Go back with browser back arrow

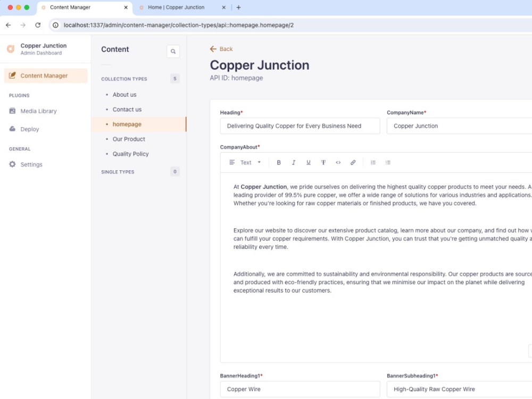coord(9,25)
